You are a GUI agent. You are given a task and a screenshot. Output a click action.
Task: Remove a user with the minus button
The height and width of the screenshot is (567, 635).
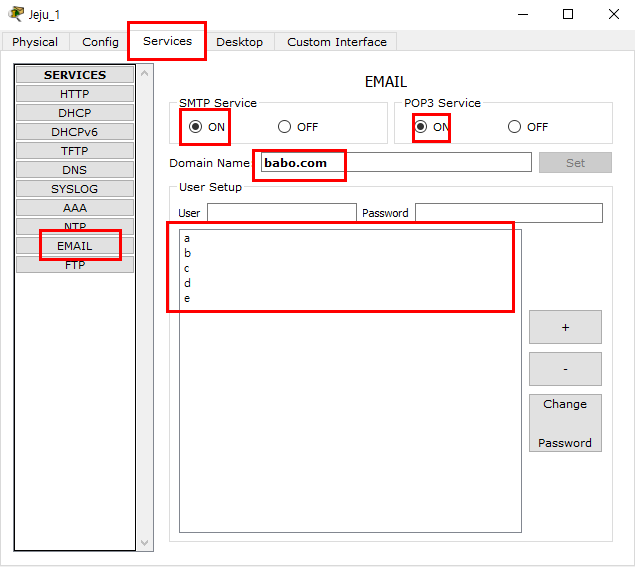point(565,369)
